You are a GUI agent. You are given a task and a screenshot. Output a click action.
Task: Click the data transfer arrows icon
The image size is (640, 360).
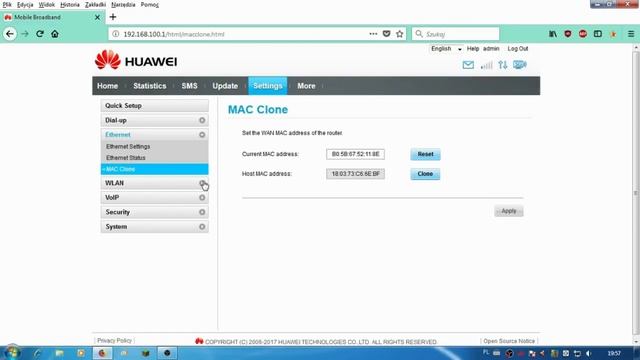tap(503, 65)
